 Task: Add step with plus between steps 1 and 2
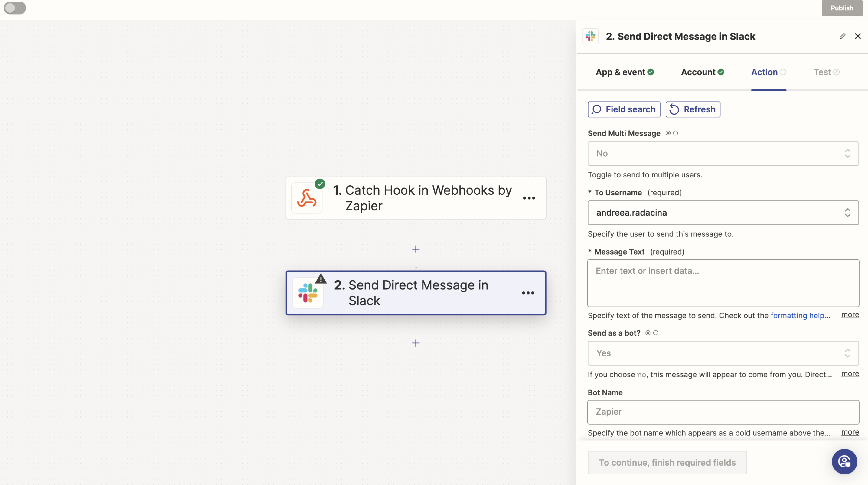[416, 249]
